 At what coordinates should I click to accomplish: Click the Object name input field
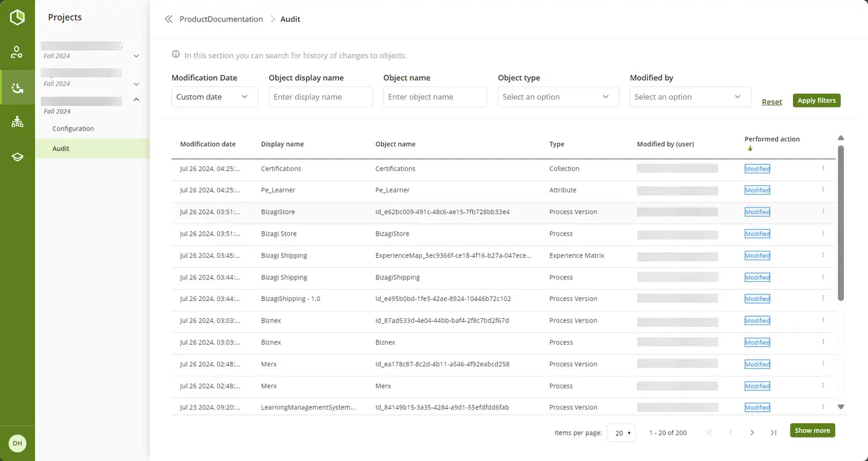[435, 97]
